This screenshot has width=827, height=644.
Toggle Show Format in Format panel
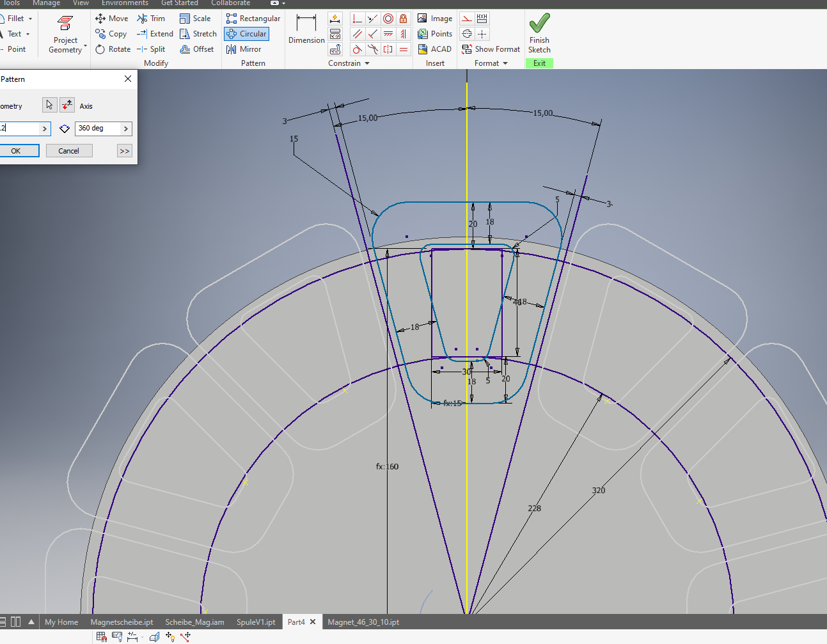point(491,49)
